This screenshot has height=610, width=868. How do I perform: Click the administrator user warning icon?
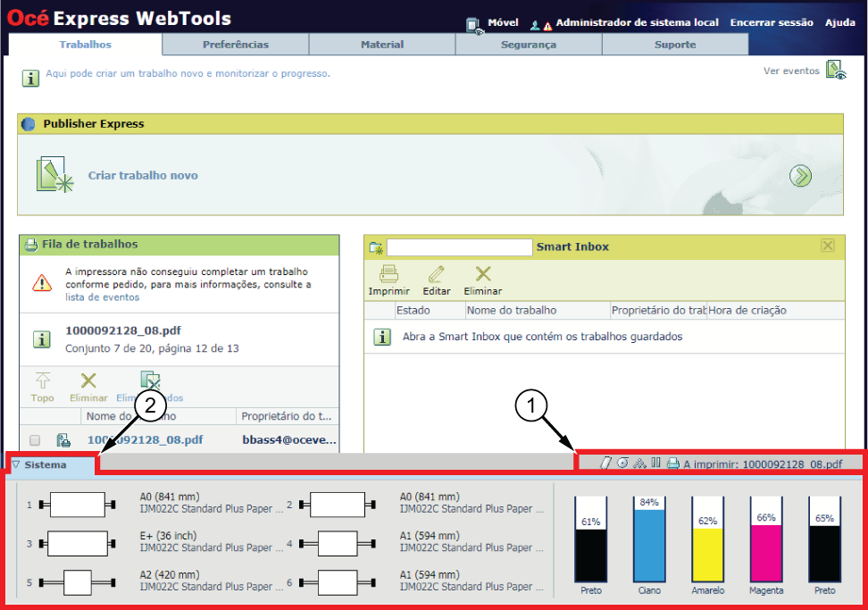pyautogui.click(x=541, y=25)
